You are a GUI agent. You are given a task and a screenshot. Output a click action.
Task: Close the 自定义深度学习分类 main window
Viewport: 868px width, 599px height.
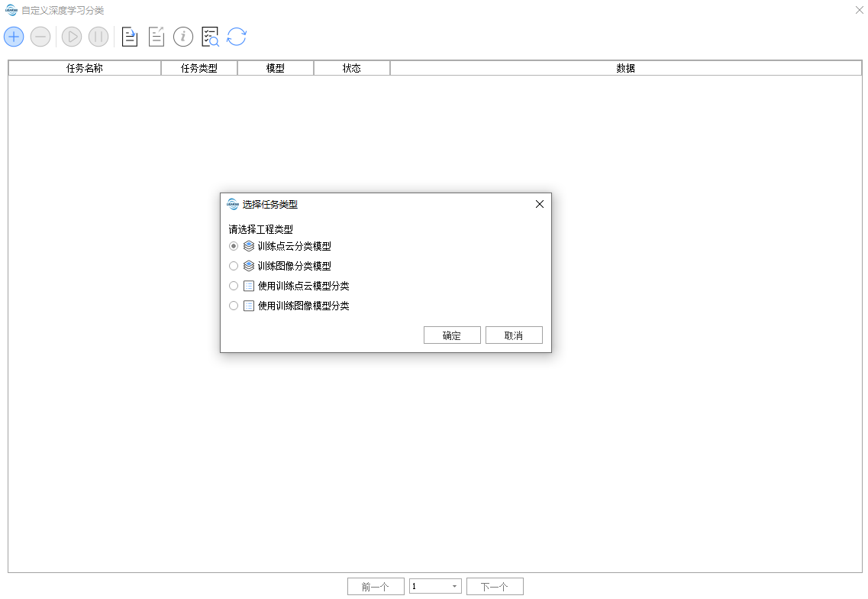coord(859,10)
